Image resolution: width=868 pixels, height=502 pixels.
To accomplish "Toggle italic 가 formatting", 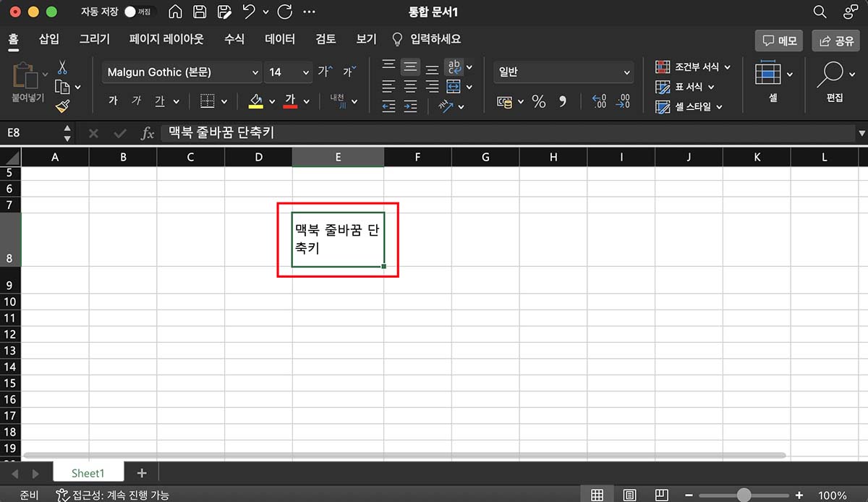I will click(x=136, y=101).
